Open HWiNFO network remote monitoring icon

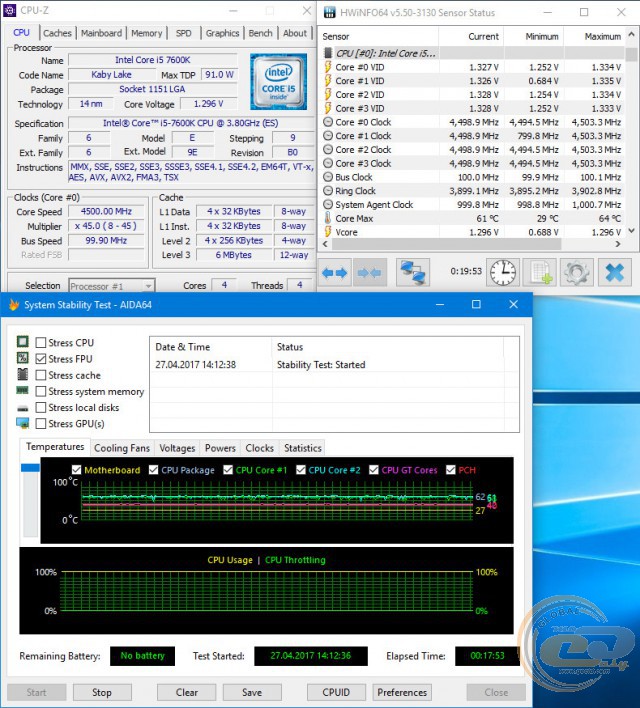413,273
